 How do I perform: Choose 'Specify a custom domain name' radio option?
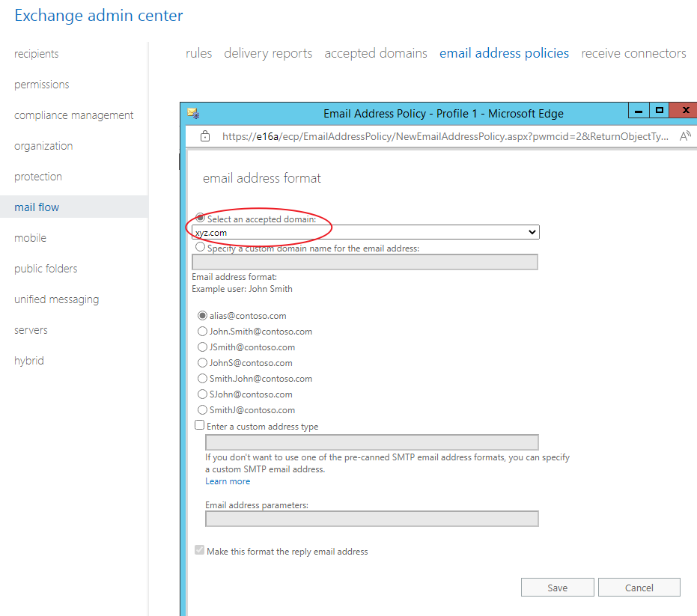click(x=201, y=247)
